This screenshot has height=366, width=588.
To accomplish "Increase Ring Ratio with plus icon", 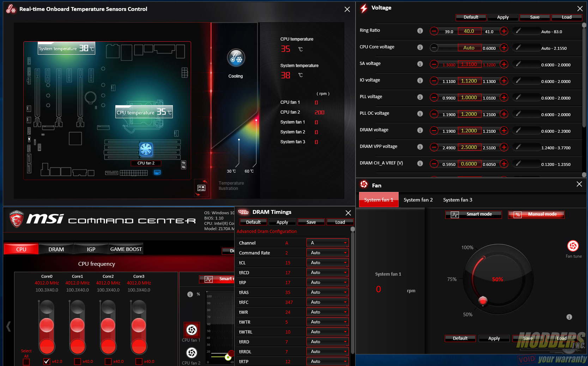I will [504, 31].
